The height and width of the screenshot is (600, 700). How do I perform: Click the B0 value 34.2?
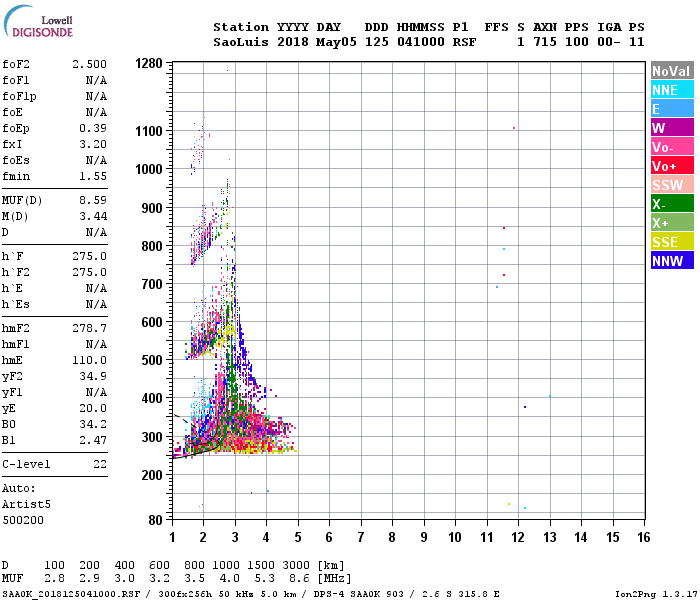pyautogui.click(x=93, y=425)
